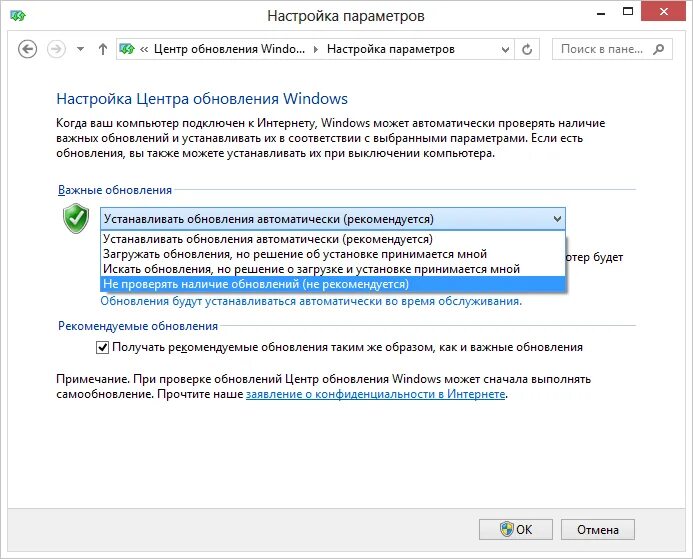The image size is (693, 559).
Task: Click the green shield checkmark icon
Action: pos(76,218)
